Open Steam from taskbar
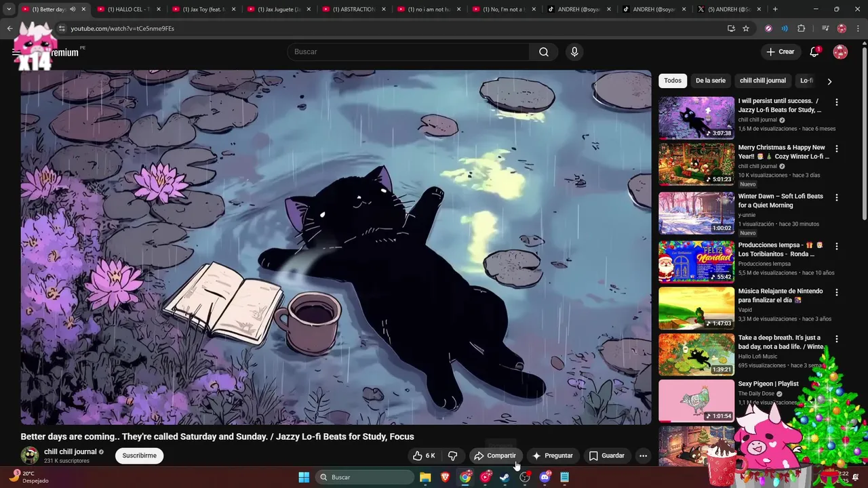 pos(505,477)
